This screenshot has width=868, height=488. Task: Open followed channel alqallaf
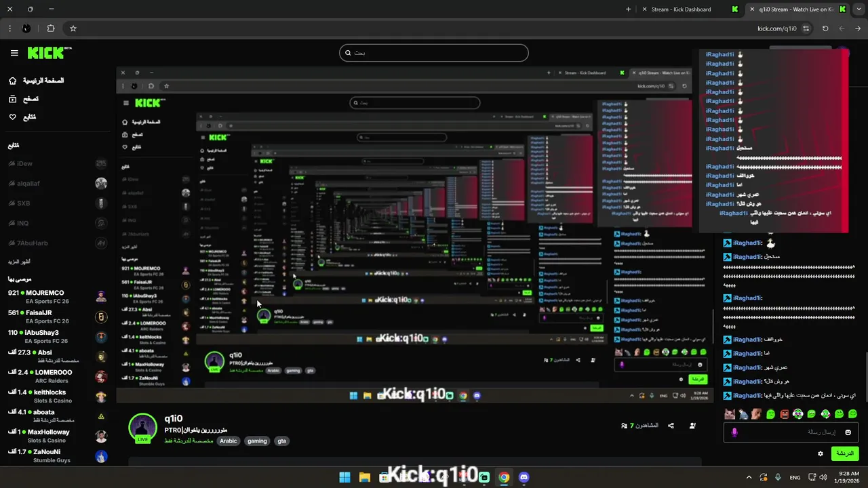pos(58,183)
